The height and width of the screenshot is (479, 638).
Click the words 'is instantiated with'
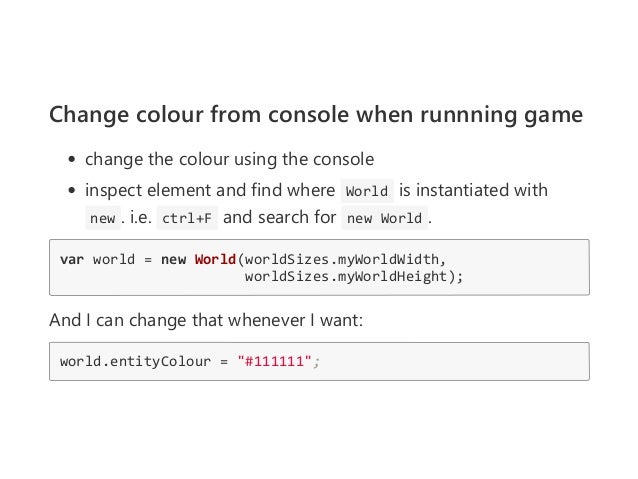point(473,190)
